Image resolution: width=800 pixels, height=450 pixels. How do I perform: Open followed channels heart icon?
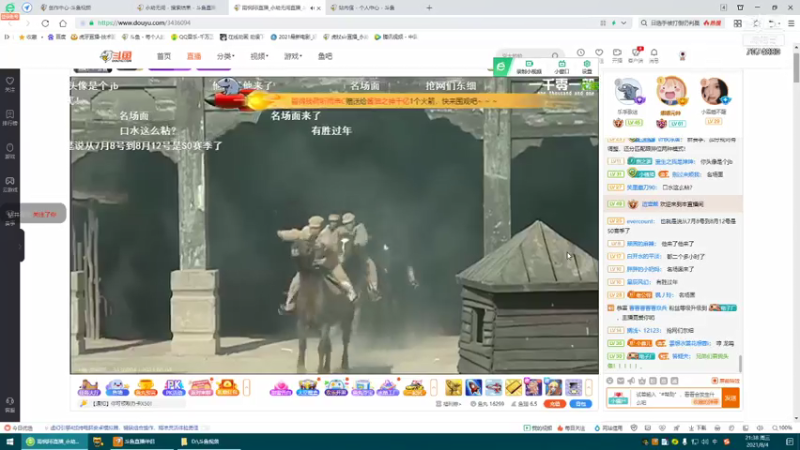pyautogui.click(x=599, y=53)
